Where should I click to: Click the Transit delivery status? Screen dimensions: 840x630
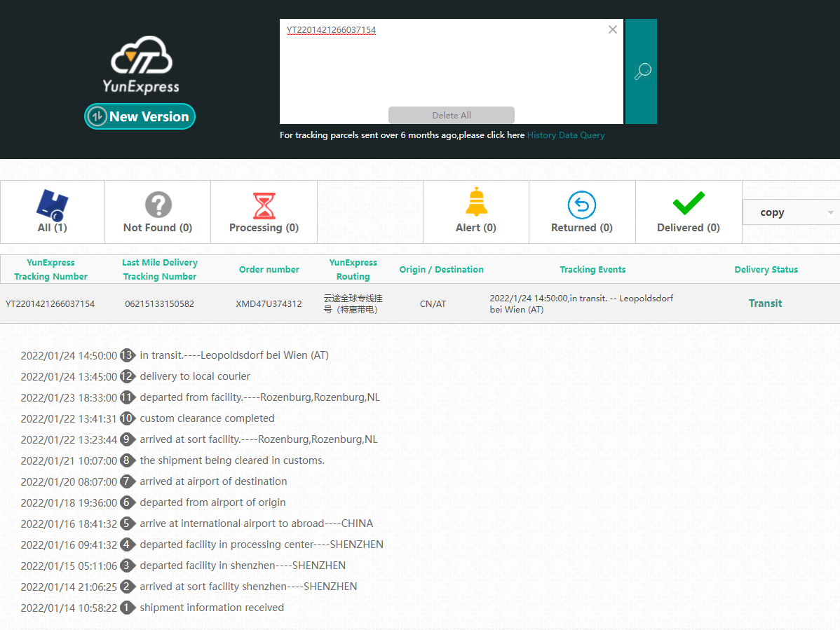click(x=765, y=303)
